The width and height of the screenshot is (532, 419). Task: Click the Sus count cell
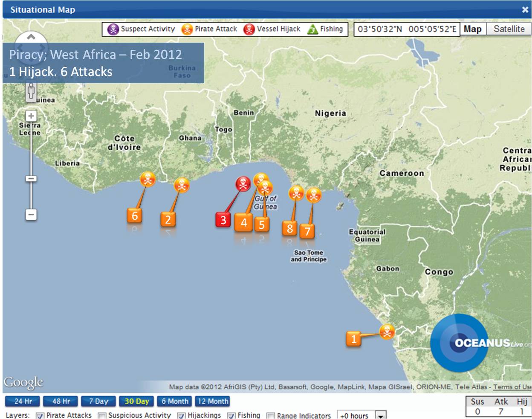tap(477, 411)
